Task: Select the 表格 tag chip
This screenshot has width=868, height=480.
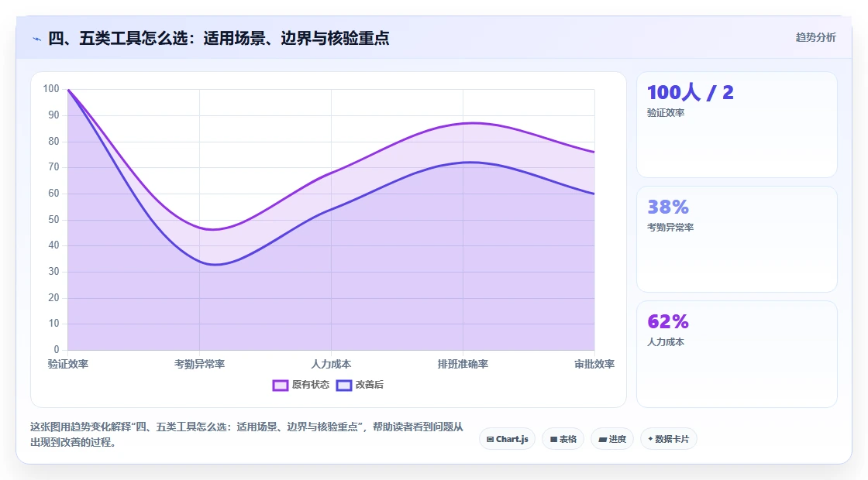Action: point(563,439)
